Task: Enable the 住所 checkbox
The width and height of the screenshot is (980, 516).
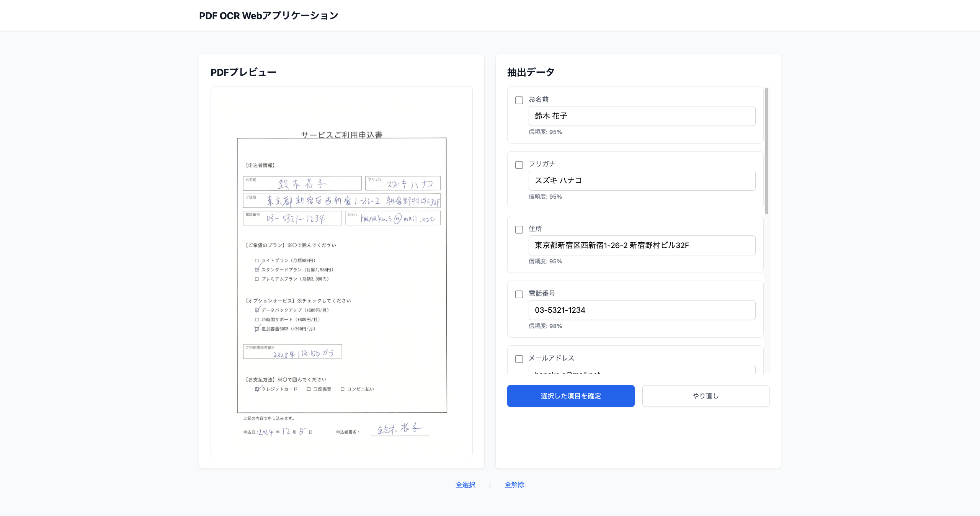Action: point(519,230)
